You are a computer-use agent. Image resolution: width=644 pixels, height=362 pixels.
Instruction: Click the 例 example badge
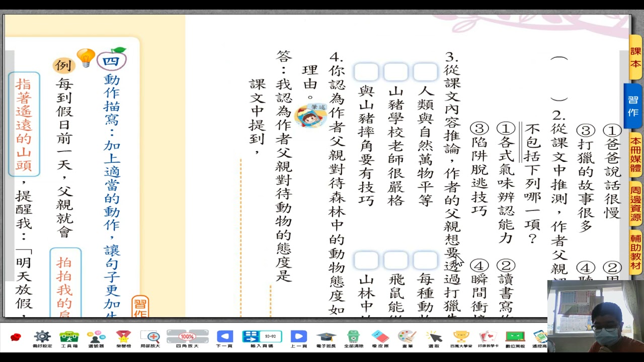63,65
